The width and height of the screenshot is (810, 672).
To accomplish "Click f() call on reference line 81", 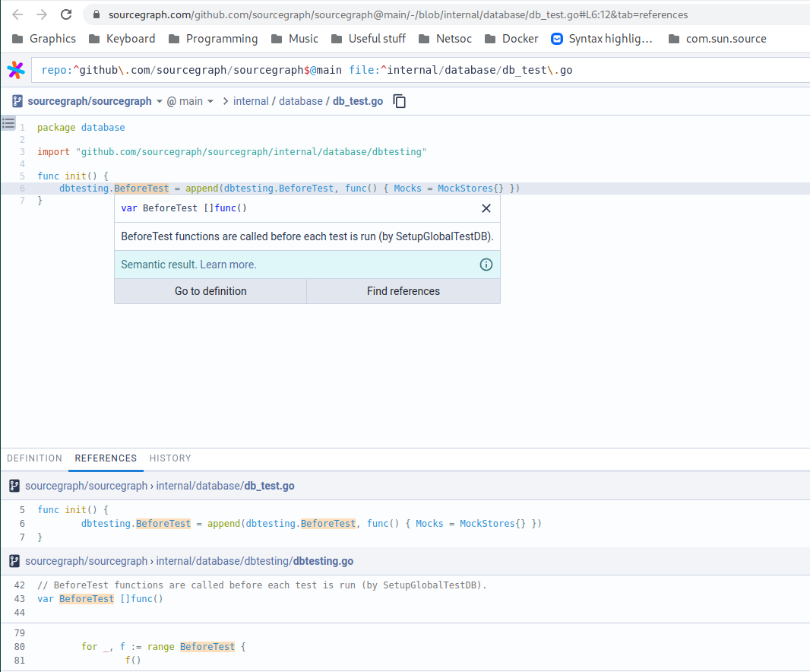I will [133, 660].
